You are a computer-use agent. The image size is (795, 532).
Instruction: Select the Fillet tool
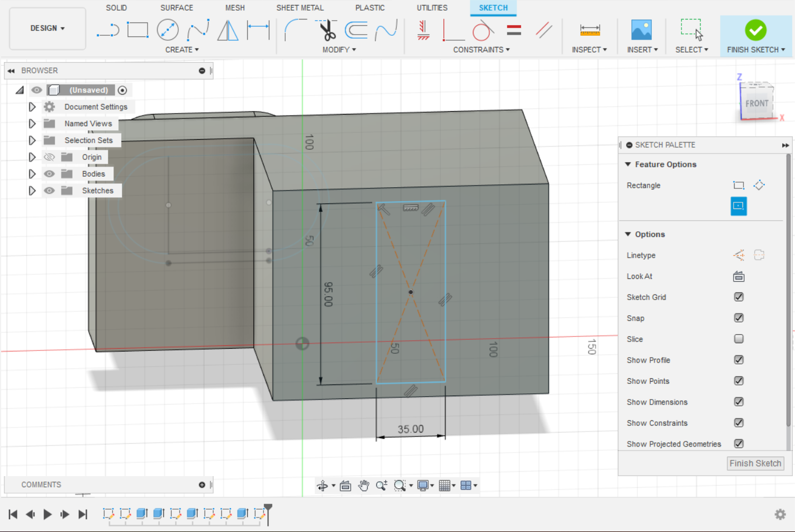(295, 30)
